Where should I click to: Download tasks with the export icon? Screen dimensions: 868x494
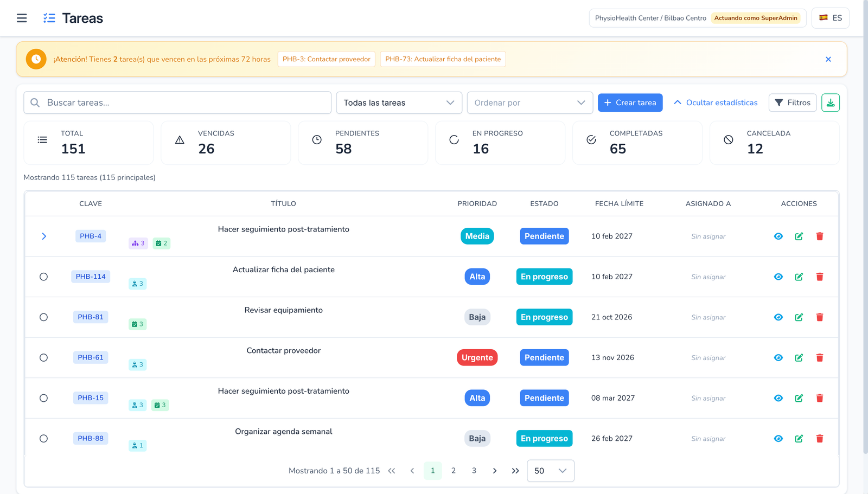[830, 102]
